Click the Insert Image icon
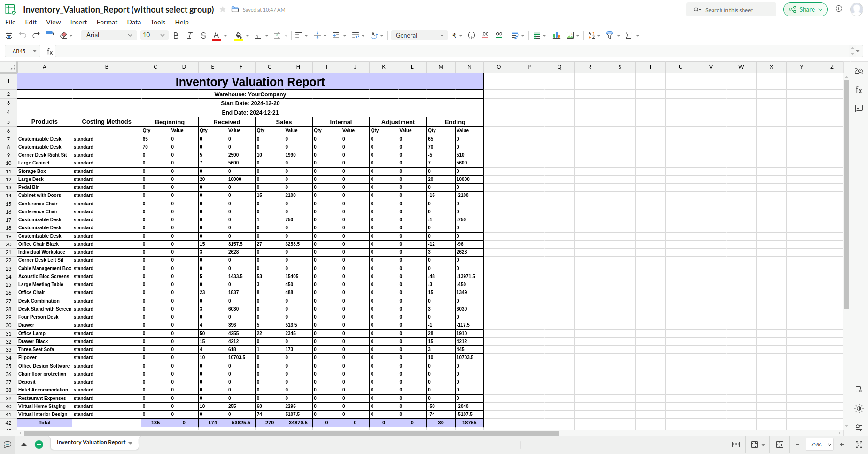 pos(570,35)
